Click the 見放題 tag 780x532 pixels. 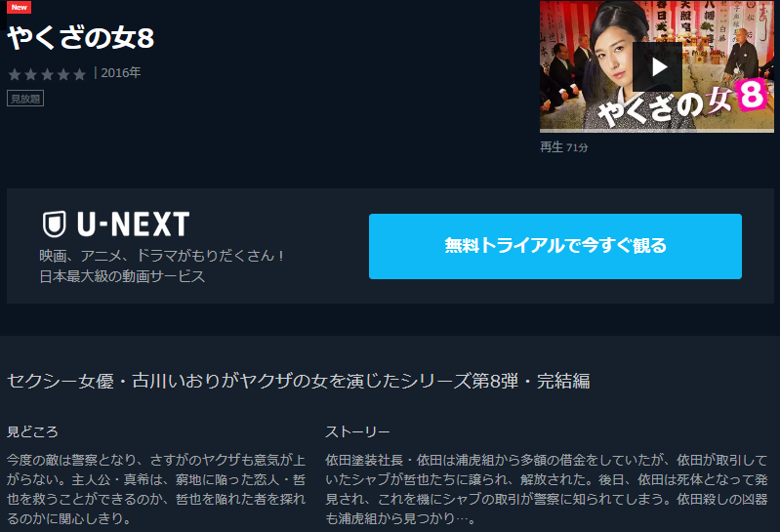pos(25,99)
